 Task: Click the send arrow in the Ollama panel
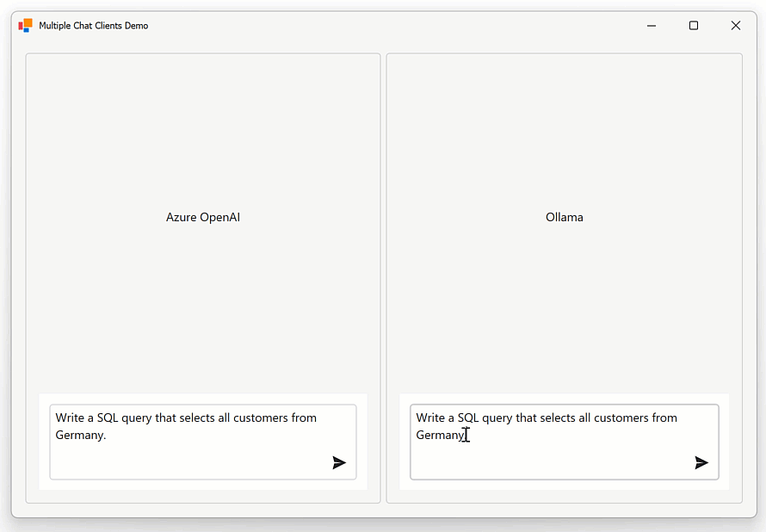coord(701,462)
